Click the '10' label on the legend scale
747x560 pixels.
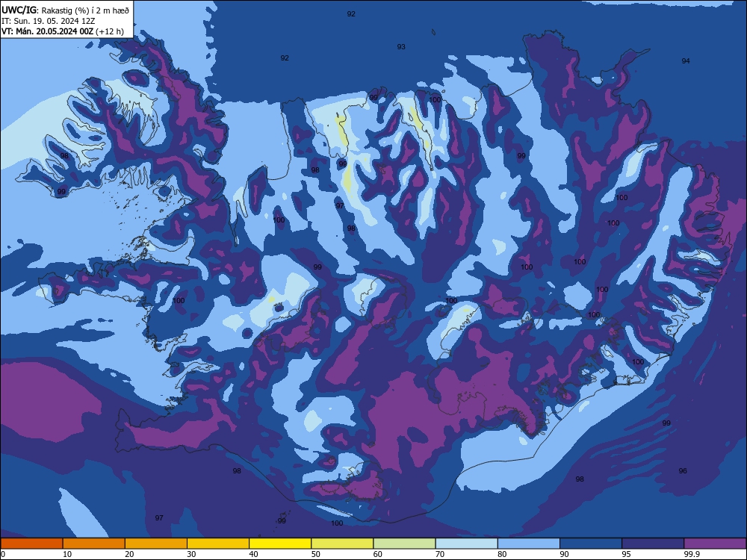[67, 554]
